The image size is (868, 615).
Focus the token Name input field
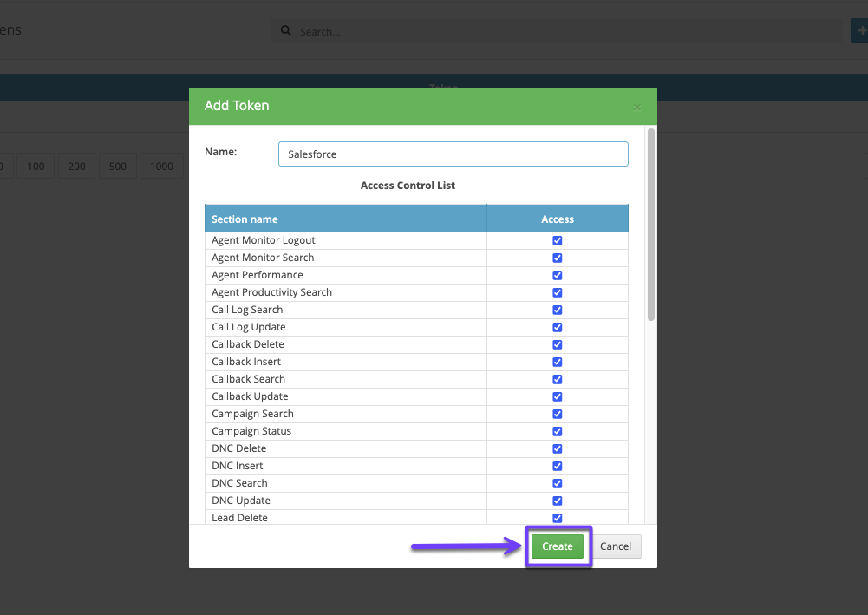point(453,154)
